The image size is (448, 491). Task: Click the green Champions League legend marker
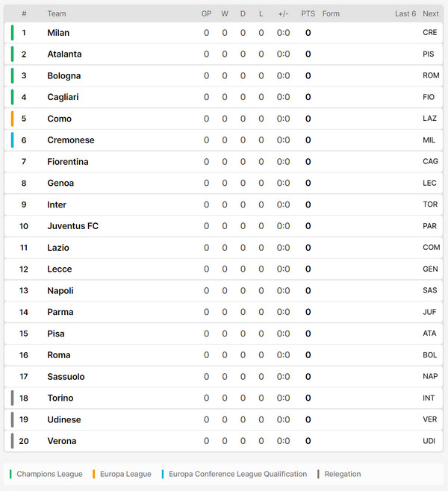pyautogui.click(x=10, y=474)
